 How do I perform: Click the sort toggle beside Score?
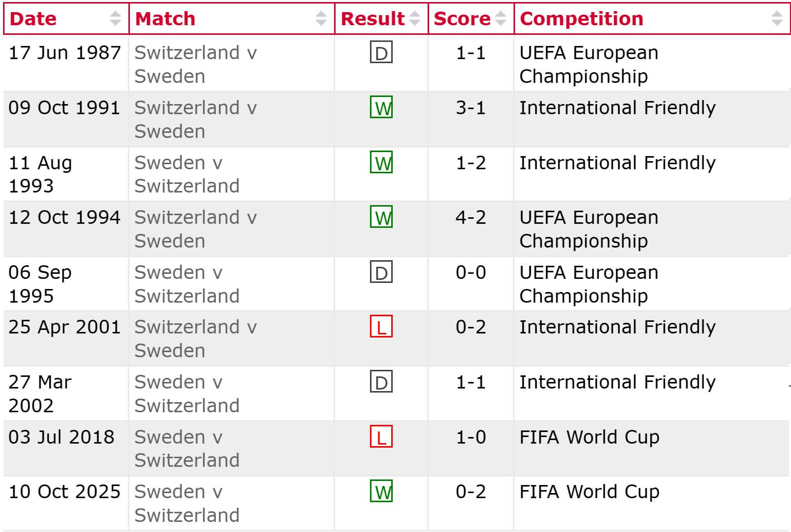[x=500, y=19]
